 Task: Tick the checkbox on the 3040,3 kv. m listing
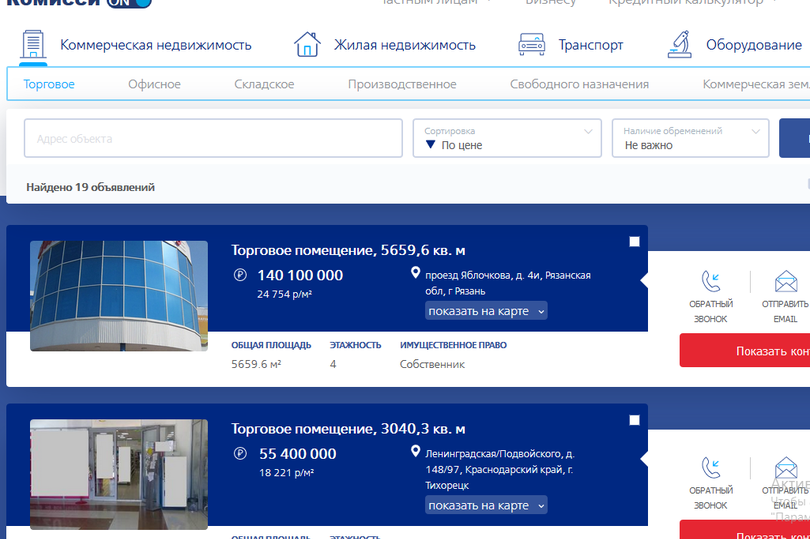pos(634,421)
